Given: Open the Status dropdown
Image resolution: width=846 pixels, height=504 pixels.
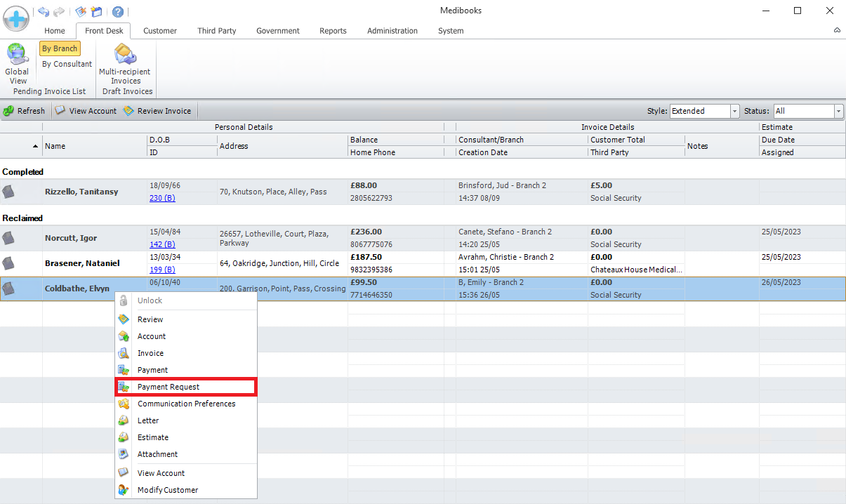Looking at the screenshot, I should click(x=838, y=111).
